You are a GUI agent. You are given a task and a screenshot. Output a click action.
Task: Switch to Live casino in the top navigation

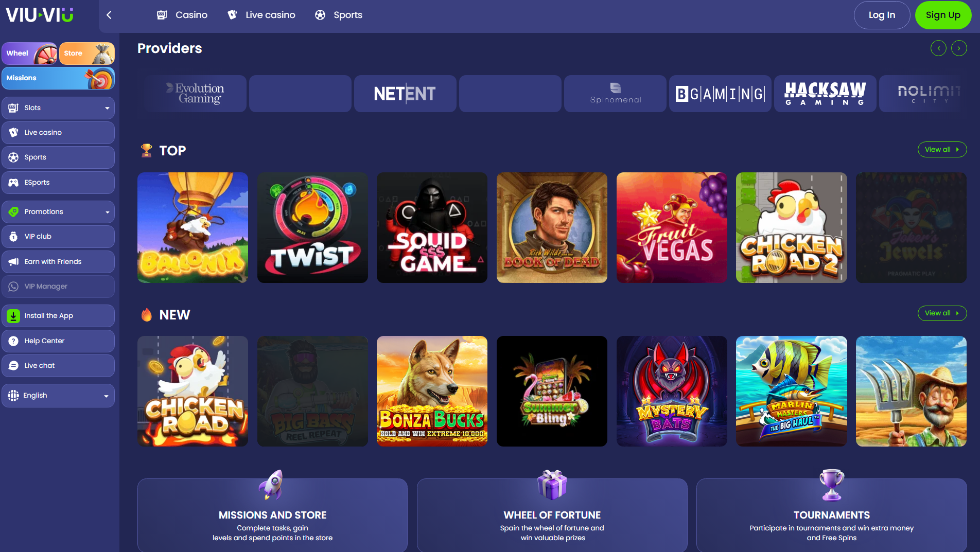[x=261, y=15]
